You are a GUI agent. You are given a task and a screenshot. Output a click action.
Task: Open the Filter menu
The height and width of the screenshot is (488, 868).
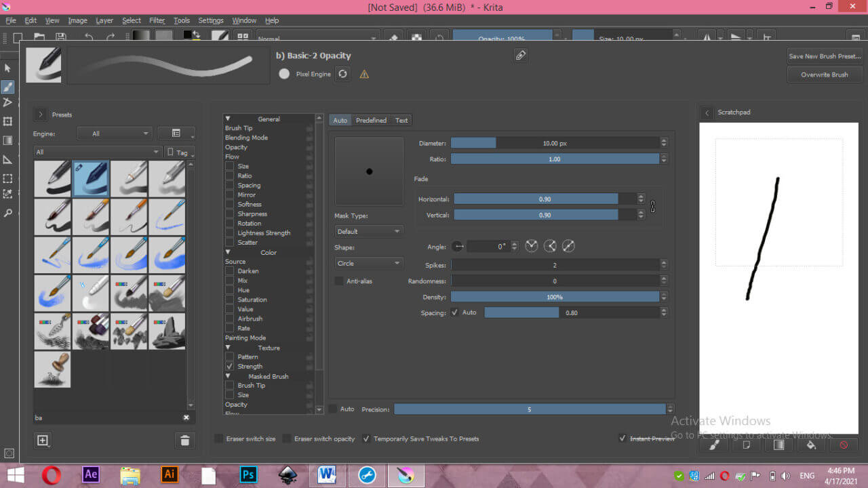157,20
